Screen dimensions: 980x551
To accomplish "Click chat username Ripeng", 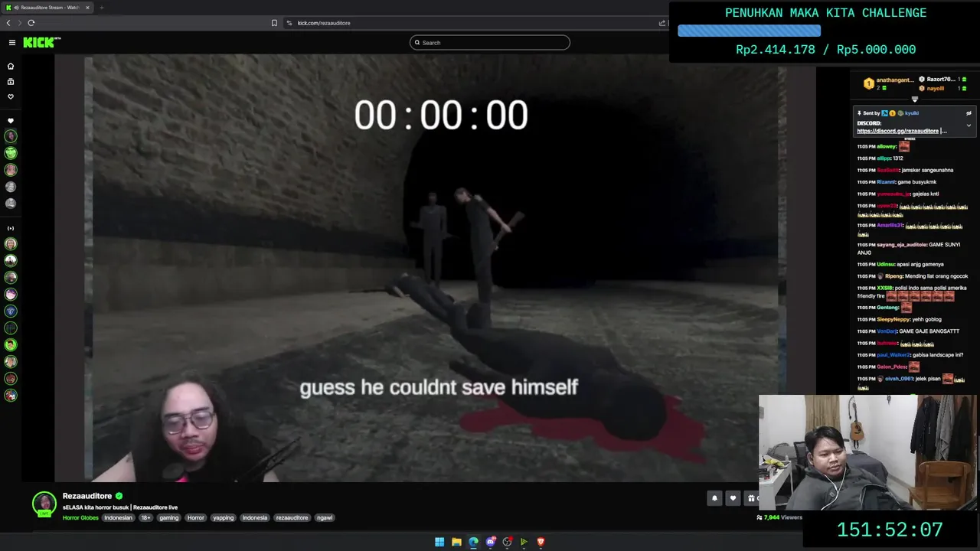I will [893, 276].
